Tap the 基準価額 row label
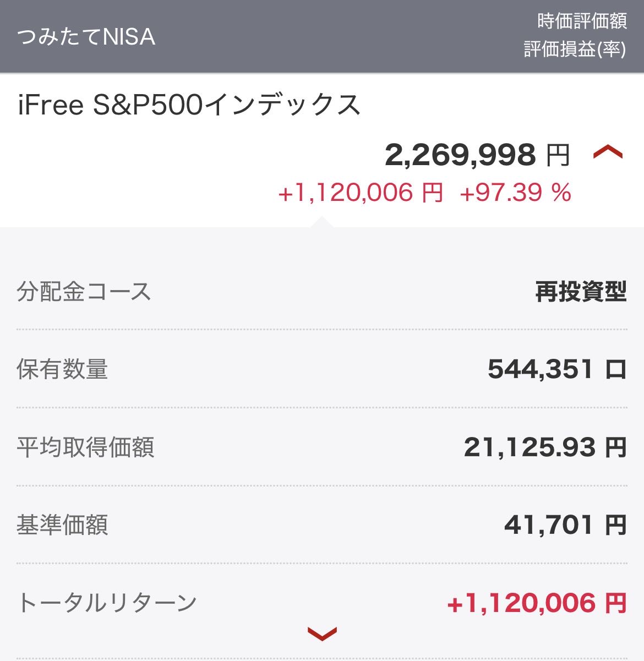Image resolution: width=644 pixels, height=661 pixels. 62,525
